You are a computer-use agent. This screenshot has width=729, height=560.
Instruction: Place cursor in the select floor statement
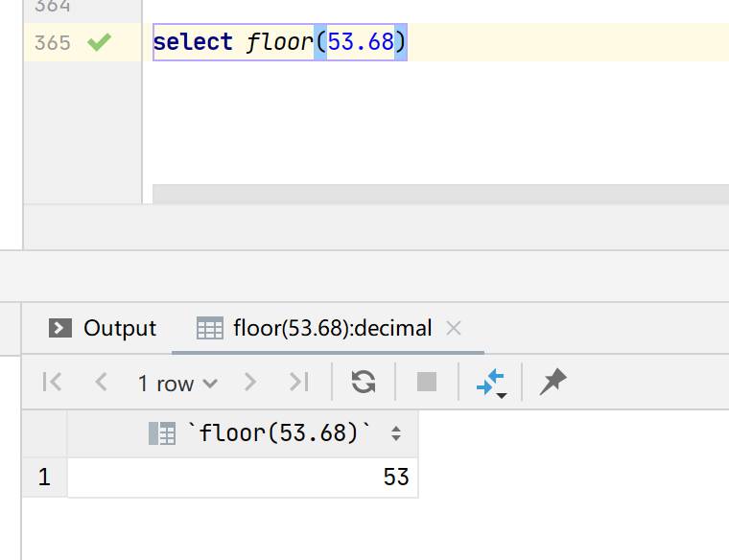[279, 42]
